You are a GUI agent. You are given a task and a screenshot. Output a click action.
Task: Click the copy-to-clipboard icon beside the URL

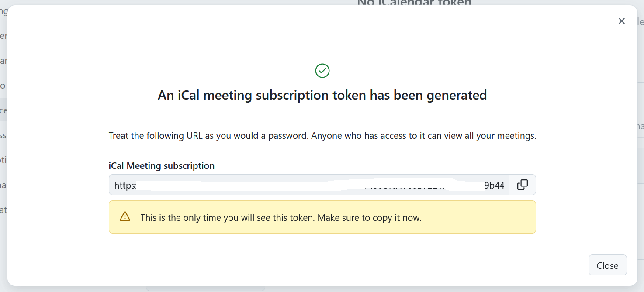(x=523, y=185)
